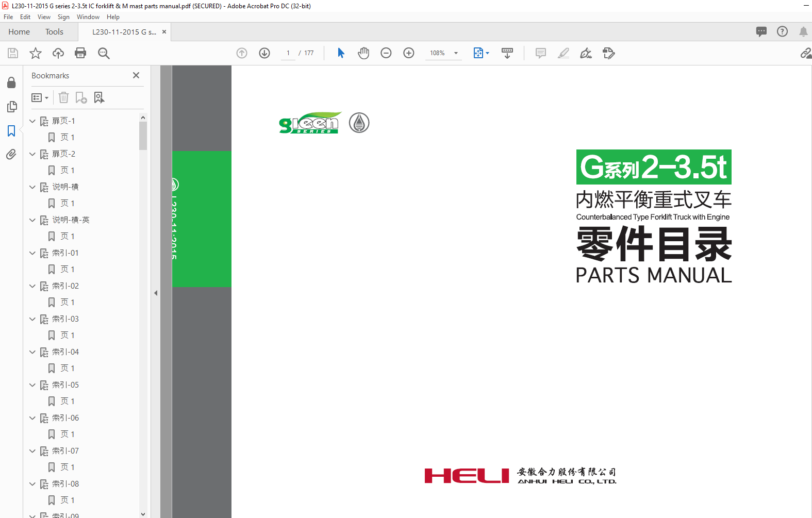This screenshot has width=812, height=518.
Task: Open the chat comments bubble icon
Action: [x=761, y=31]
